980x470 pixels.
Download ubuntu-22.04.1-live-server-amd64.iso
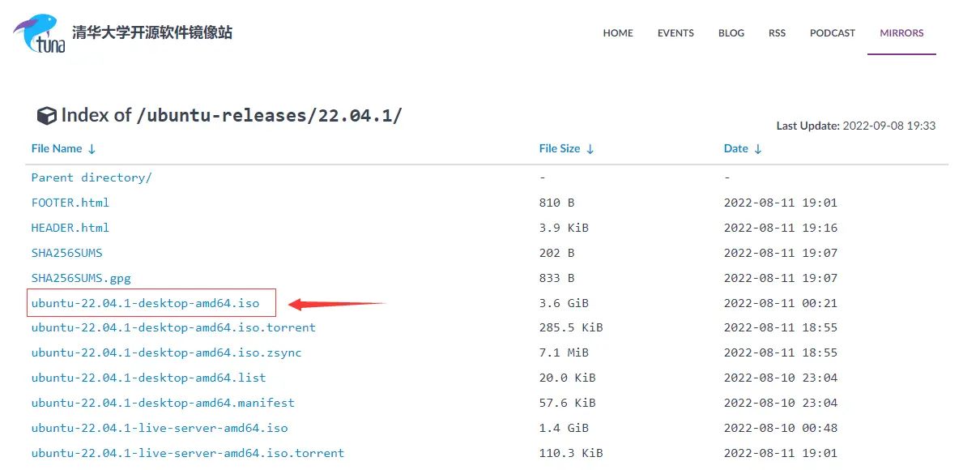[160, 428]
